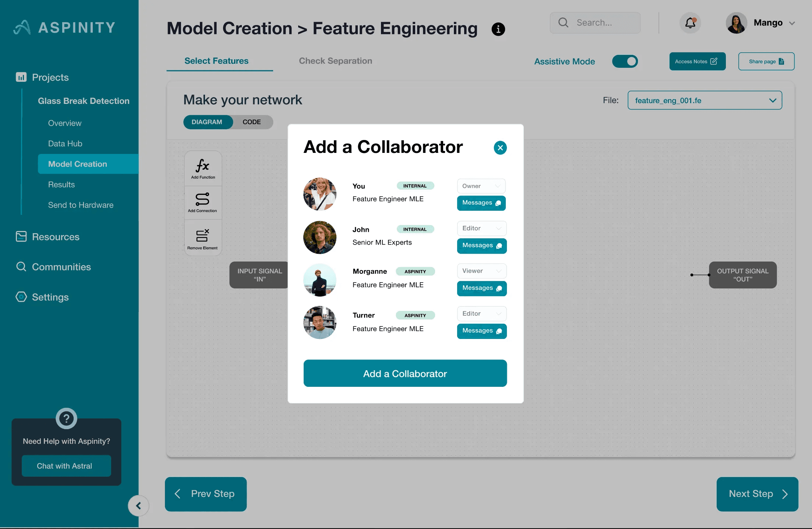Switch network view to DIAGRAM
The image size is (812, 529).
tap(207, 122)
